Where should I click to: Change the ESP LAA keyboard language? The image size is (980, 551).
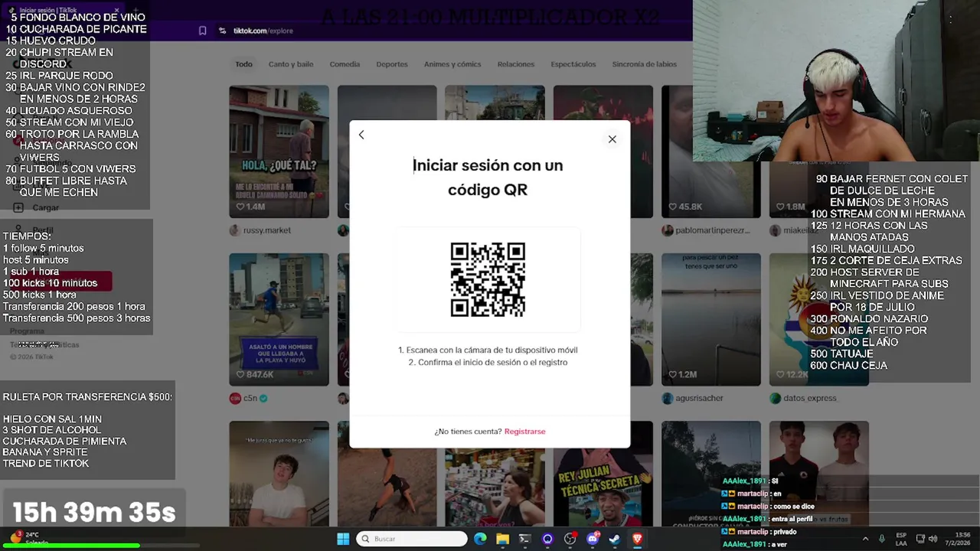click(901, 539)
